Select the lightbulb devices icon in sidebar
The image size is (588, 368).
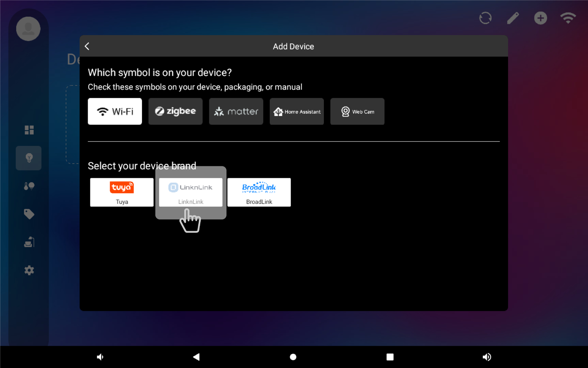coord(29,158)
